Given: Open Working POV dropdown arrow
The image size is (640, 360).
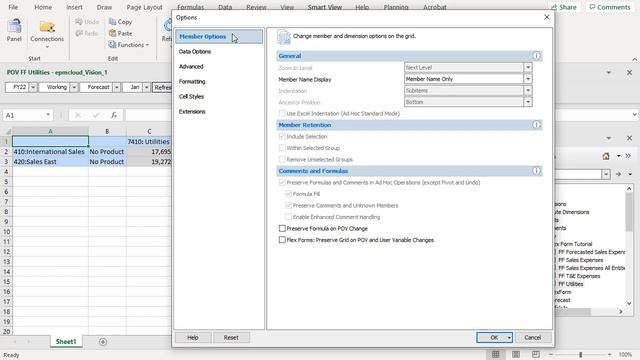Looking at the screenshot, I should pyautogui.click(x=73, y=87).
